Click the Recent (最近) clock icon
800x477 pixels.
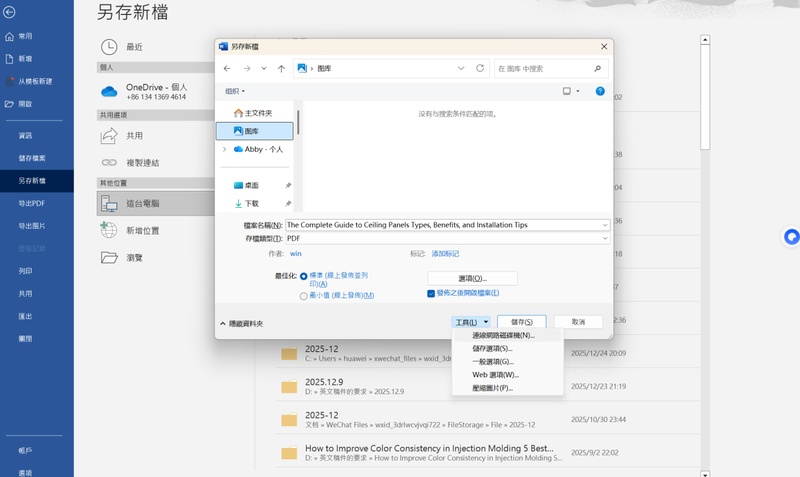point(109,47)
